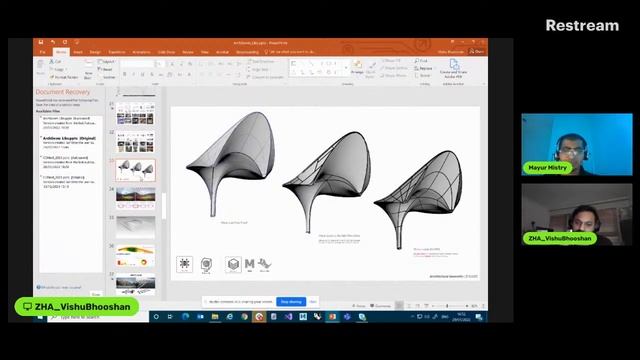The height and width of the screenshot is (360, 640).
Task: Open the Transitions ribbon tab
Action: (117, 52)
